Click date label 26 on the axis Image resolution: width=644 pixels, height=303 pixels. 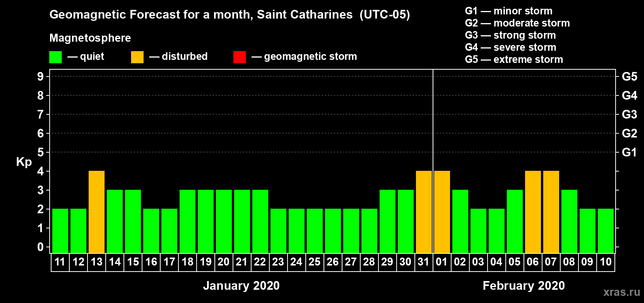click(333, 262)
